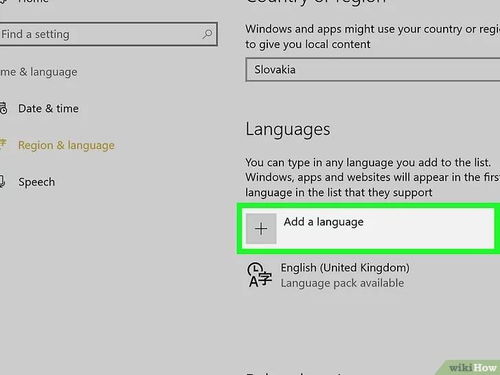500x375 pixels.
Task: Click the plus icon to add language
Action: (261, 229)
